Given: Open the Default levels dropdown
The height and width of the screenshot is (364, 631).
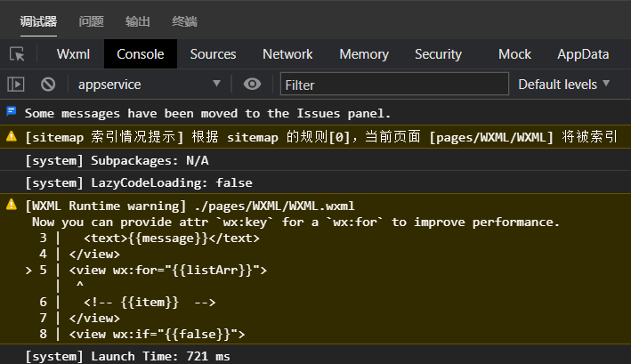Looking at the screenshot, I should [x=563, y=85].
